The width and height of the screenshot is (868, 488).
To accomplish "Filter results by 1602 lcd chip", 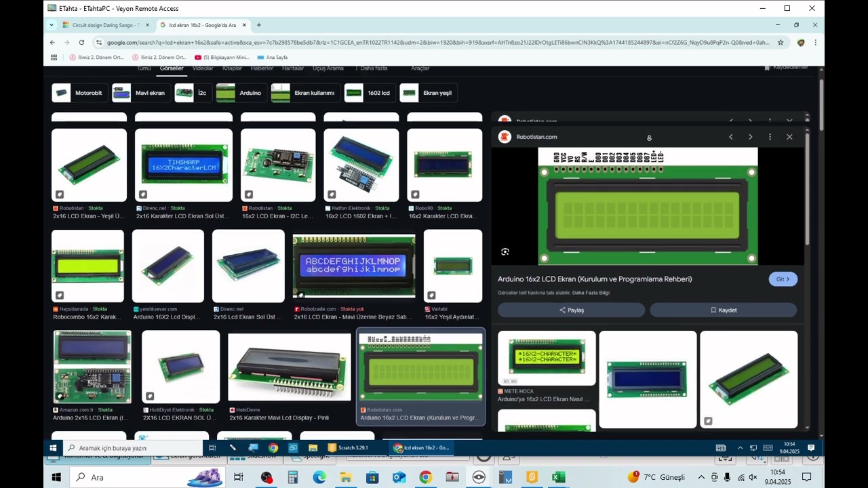I will (x=370, y=93).
